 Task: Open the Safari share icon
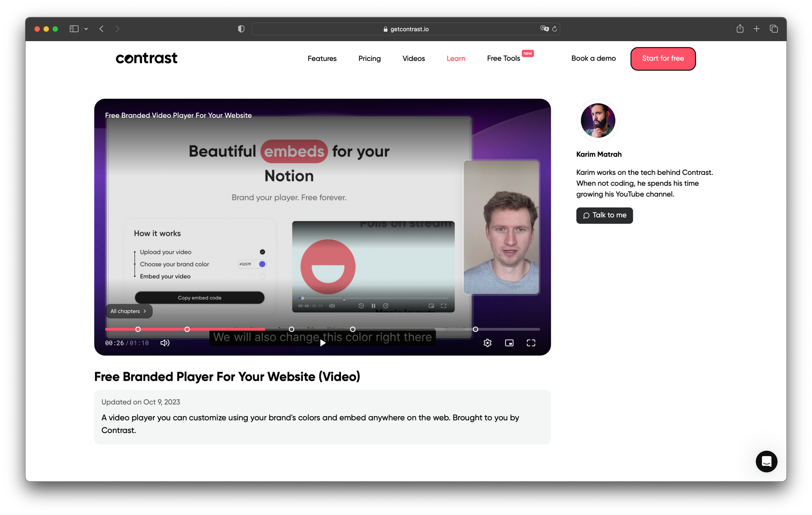[x=740, y=28]
